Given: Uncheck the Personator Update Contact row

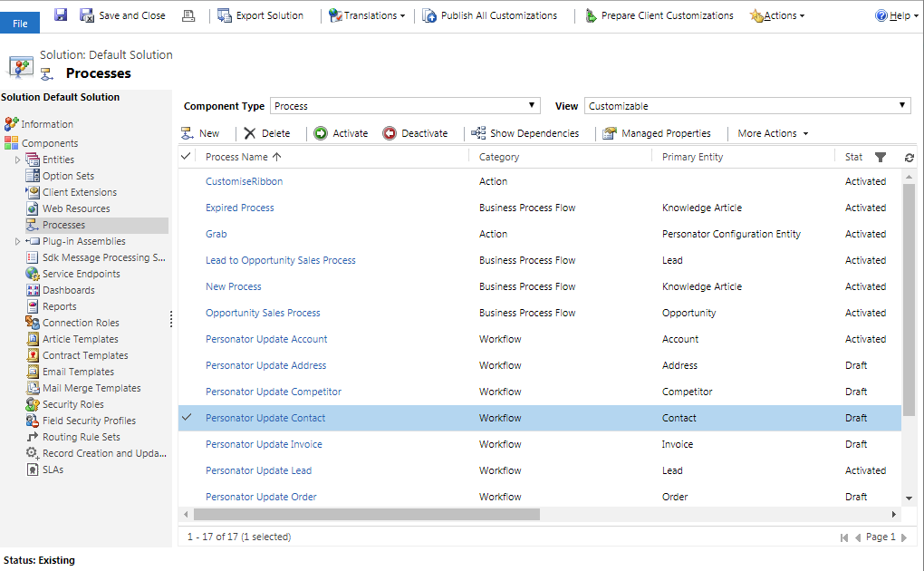Looking at the screenshot, I should pos(188,418).
